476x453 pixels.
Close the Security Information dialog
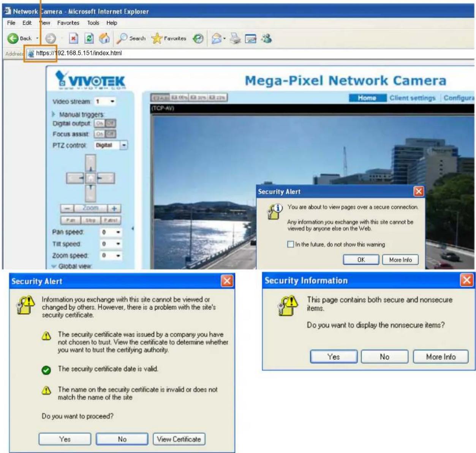tap(467, 280)
